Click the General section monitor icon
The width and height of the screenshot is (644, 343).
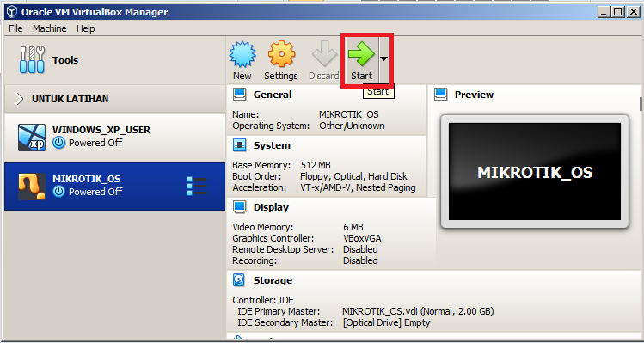(239, 95)
